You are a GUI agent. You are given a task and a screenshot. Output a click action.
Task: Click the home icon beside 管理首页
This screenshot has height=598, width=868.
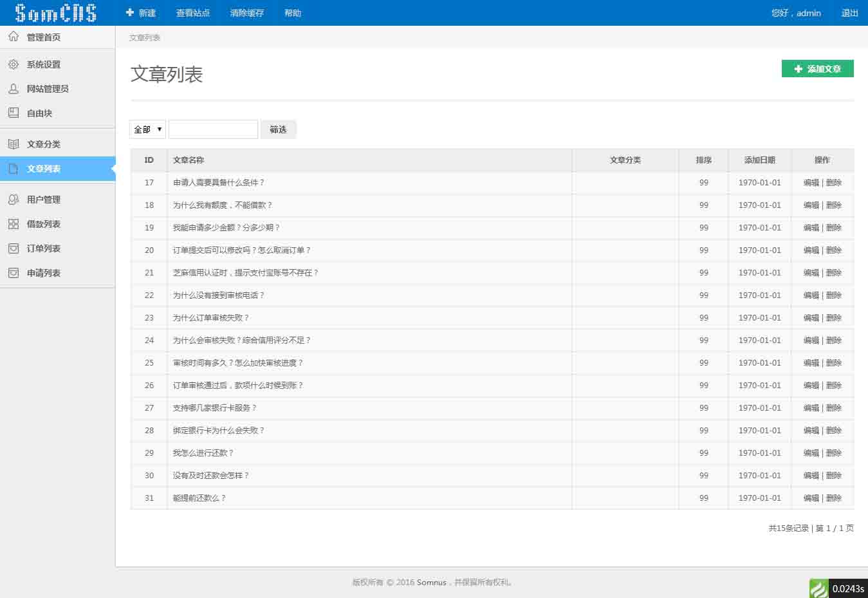coord(14,37)
